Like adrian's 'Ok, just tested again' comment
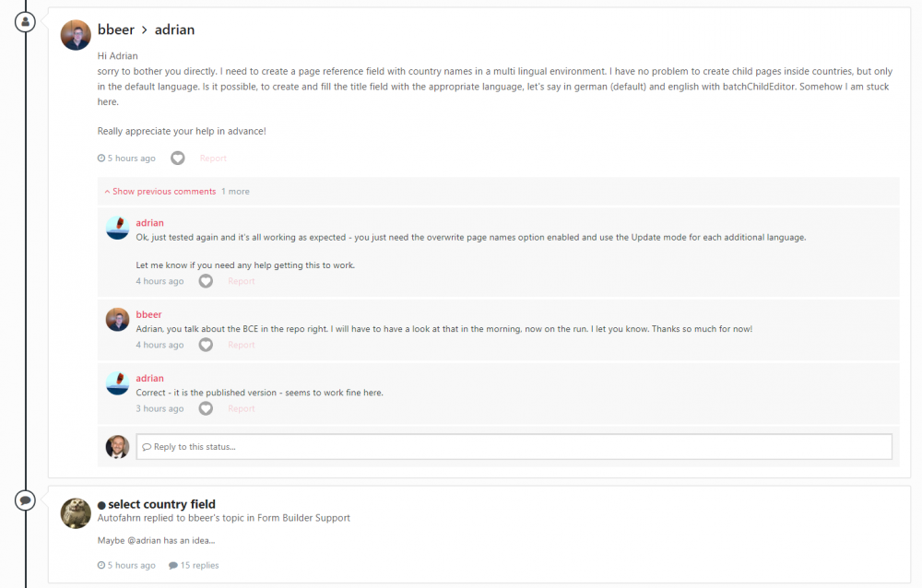The image size is (922, 588). [206, 281]
